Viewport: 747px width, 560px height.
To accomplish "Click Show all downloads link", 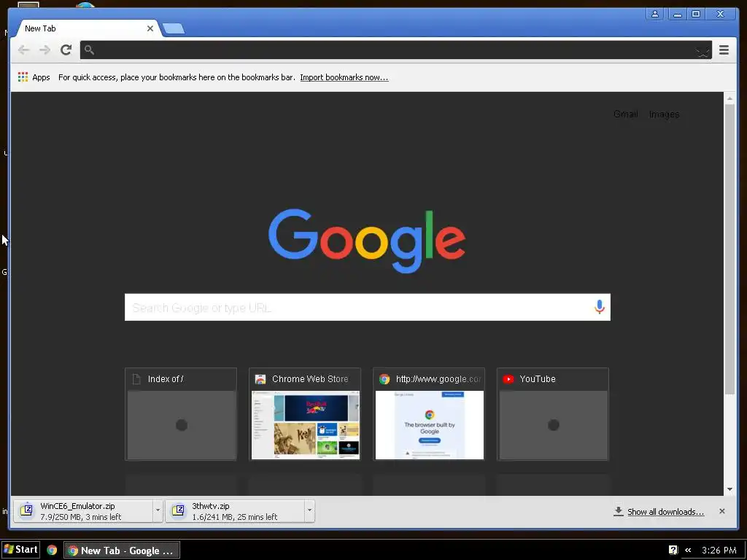I will point(665,511).
